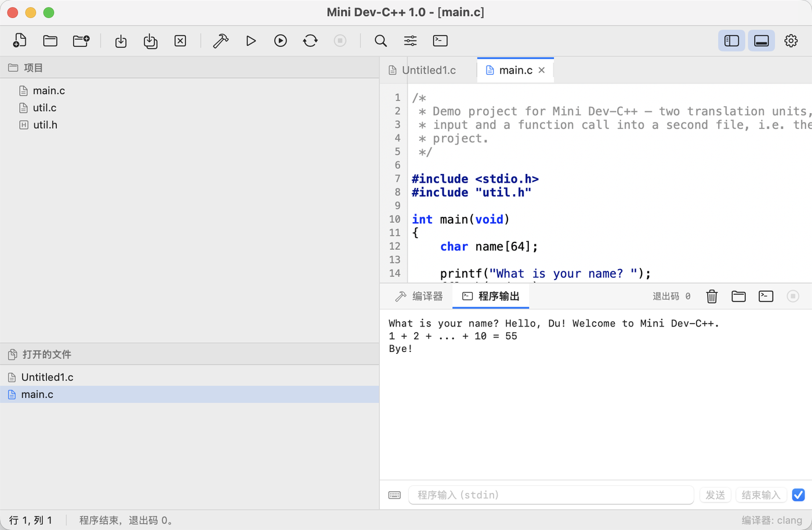Click code line #include "util.h"
Screen dimensions: 812x530
[x=472, y=193]
